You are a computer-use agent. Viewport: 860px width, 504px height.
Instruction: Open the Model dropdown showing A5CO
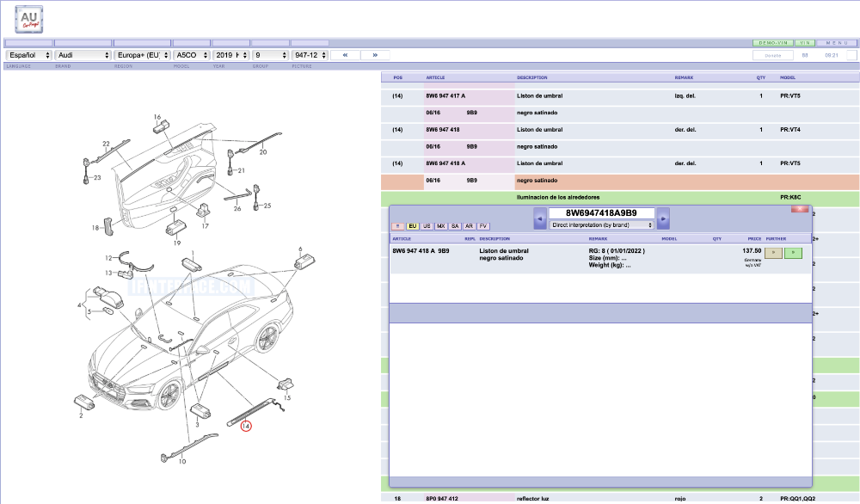192,55
